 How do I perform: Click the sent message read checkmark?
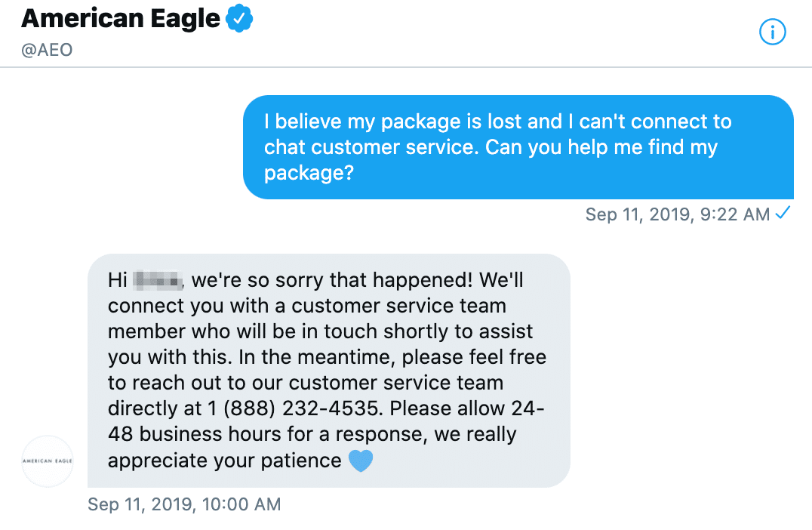coord(783,214)
